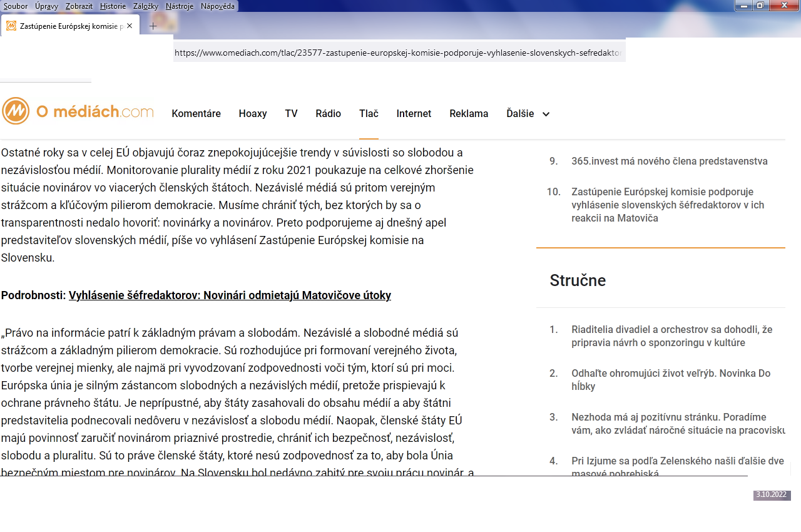801x532 pixels.
Task: Open a new browser tab
Action: (153, 26)
